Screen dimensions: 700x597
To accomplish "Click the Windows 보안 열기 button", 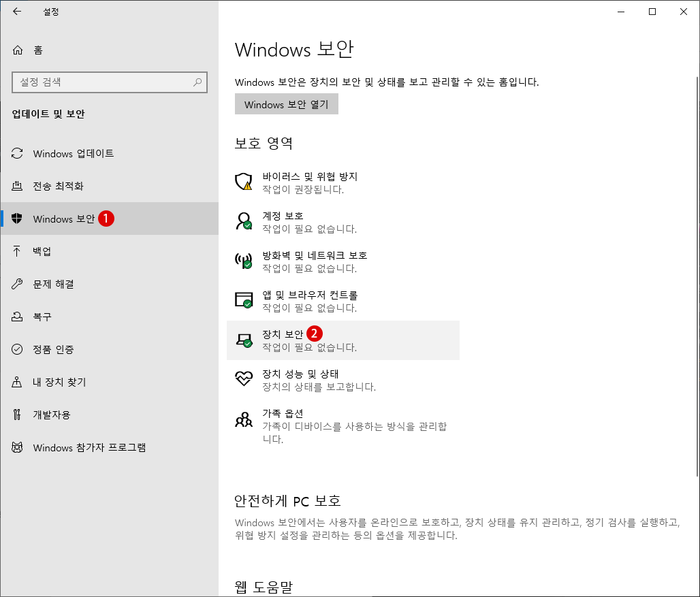I will 287,104.
